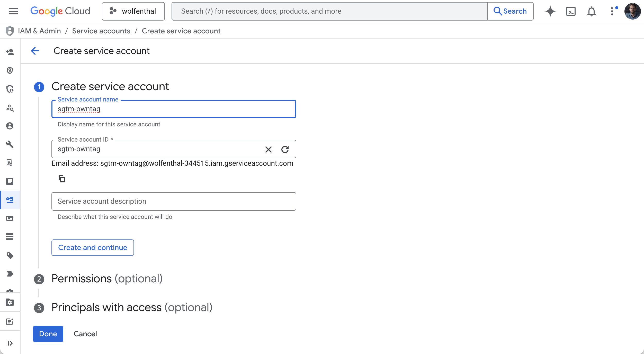Click the blue Done button

pyautogui.click(x=48, y=334)
